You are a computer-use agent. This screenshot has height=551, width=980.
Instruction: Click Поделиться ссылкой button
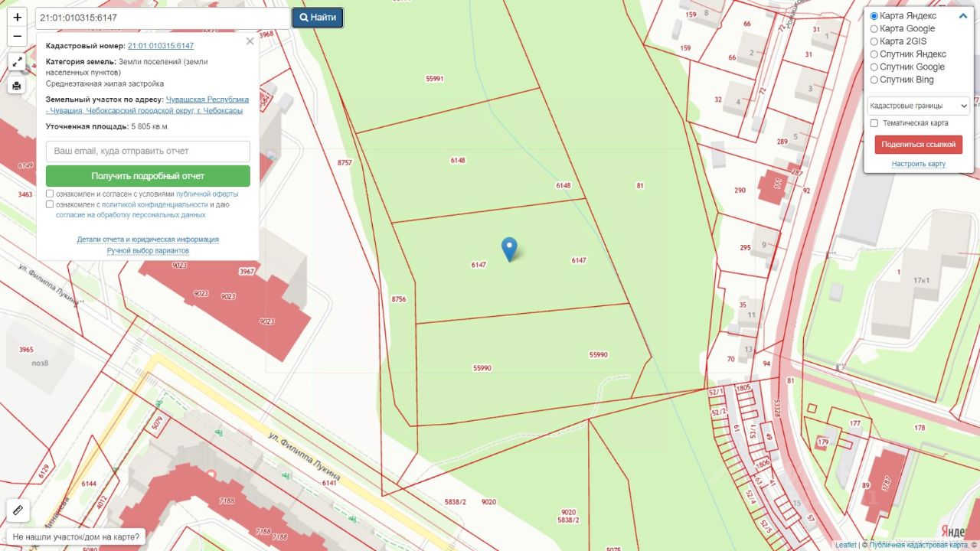[919, 144]
